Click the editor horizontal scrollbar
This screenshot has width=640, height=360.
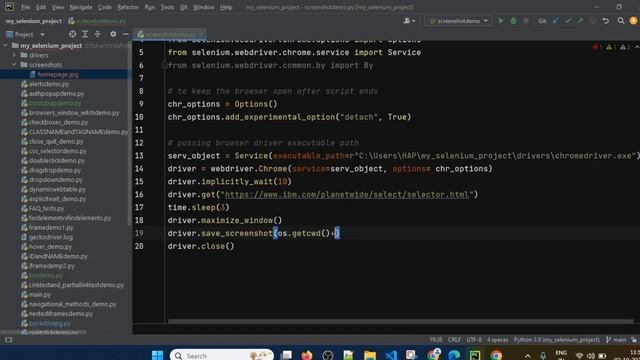coord(400,322)
